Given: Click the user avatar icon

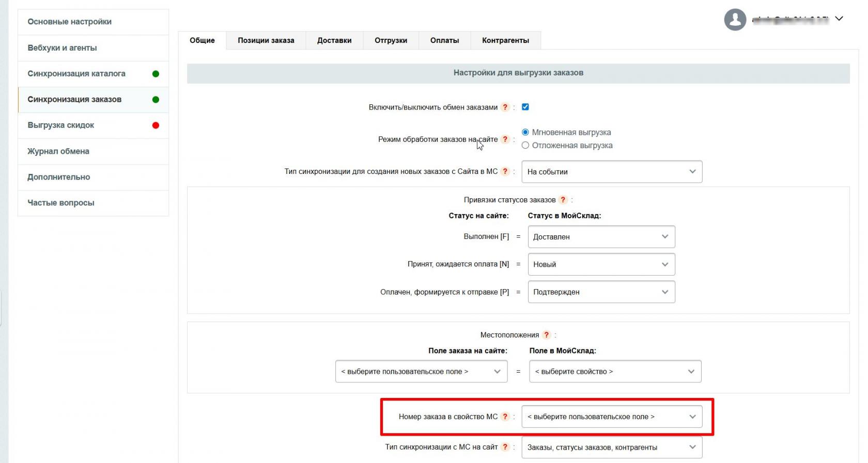Looking at the screenshot, I should click(735, 20).
